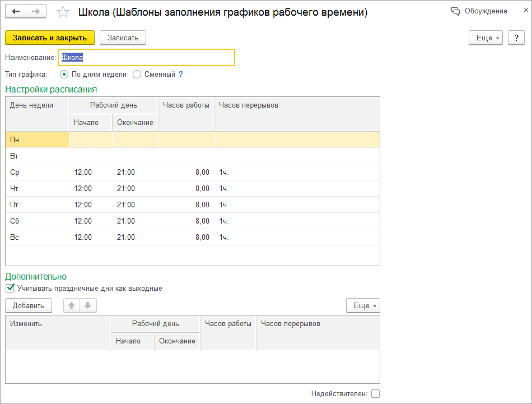532x404 pixels.
Task: Show schedule type hint question mark
Action: (x=181, y=74)
